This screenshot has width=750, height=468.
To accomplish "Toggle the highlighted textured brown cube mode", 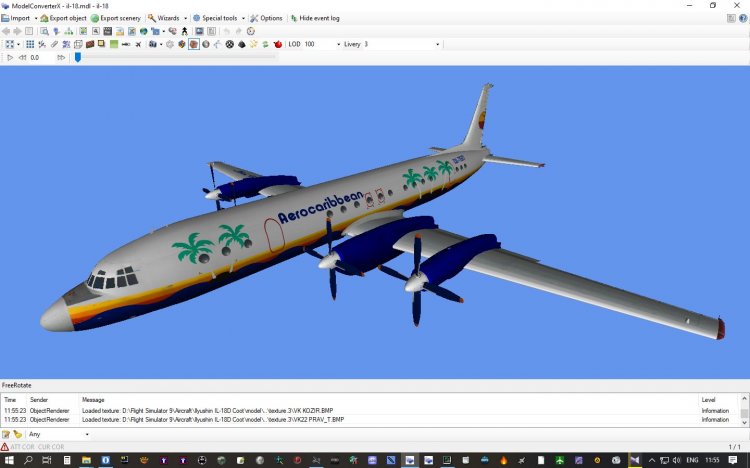I will (194, 44).
